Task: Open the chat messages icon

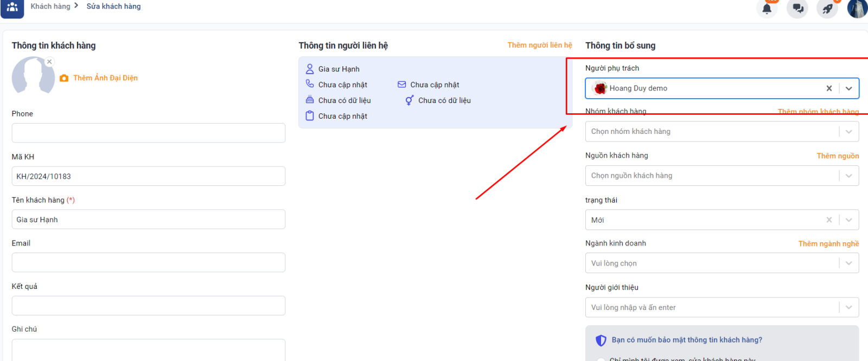Action: (x=797, y=9)
